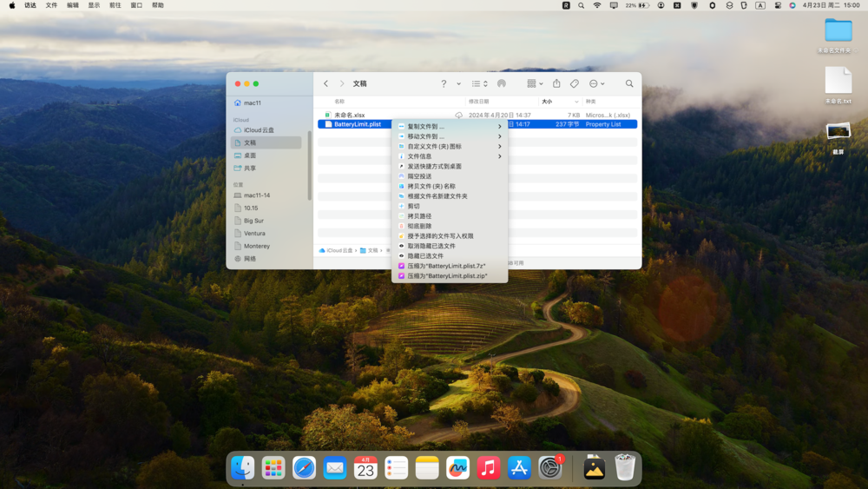868x489 pixels.
Task: Select "压缩为 BatteryLimit.plist.zip" option
Action: coord(447,276)
